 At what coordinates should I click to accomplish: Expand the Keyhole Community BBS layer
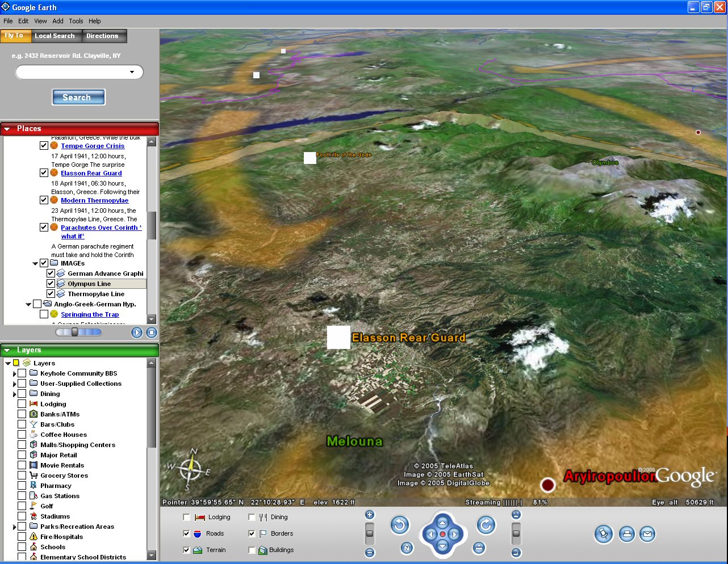click(14, 373)
